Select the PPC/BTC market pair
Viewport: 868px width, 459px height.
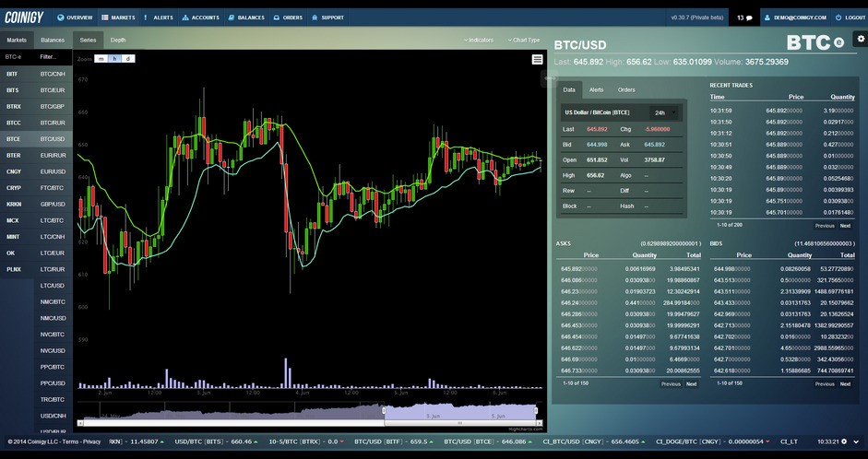click(53, 367)
